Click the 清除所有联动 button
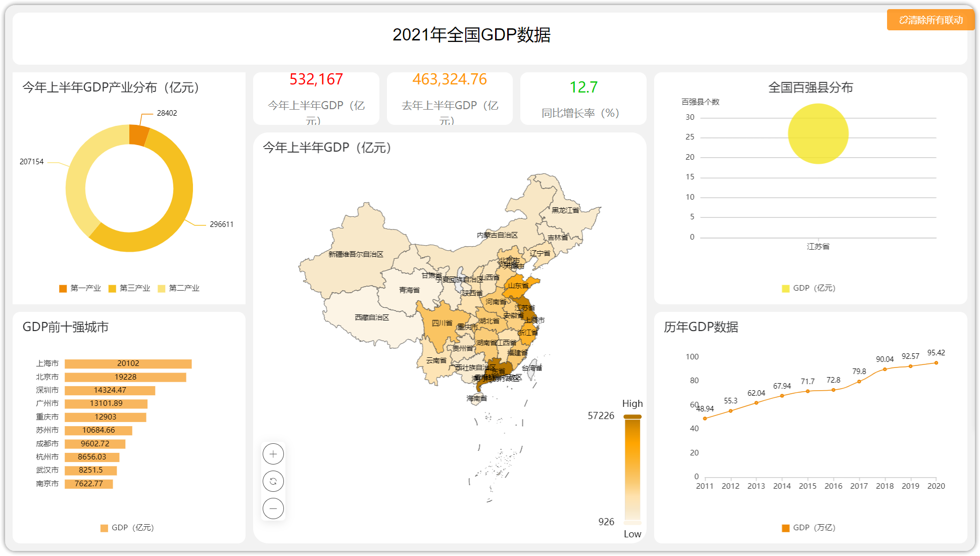This screenshot has width=980, height=556. coord(930,20)
